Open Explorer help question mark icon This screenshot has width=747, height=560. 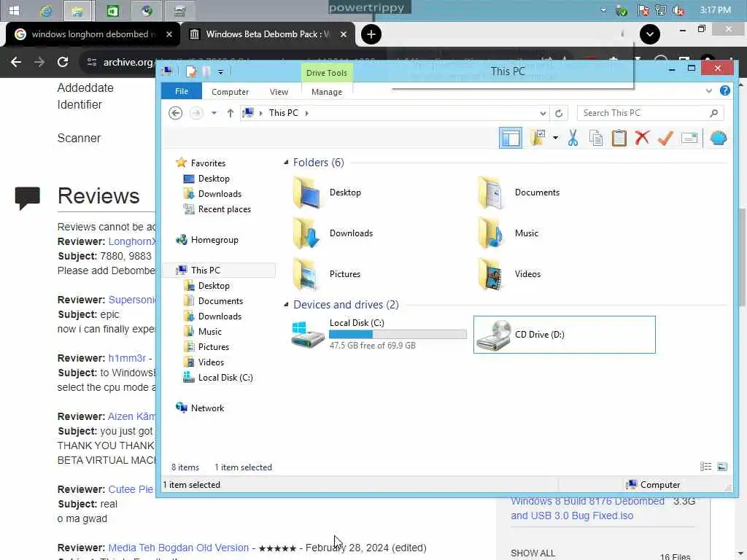point(725,90)
